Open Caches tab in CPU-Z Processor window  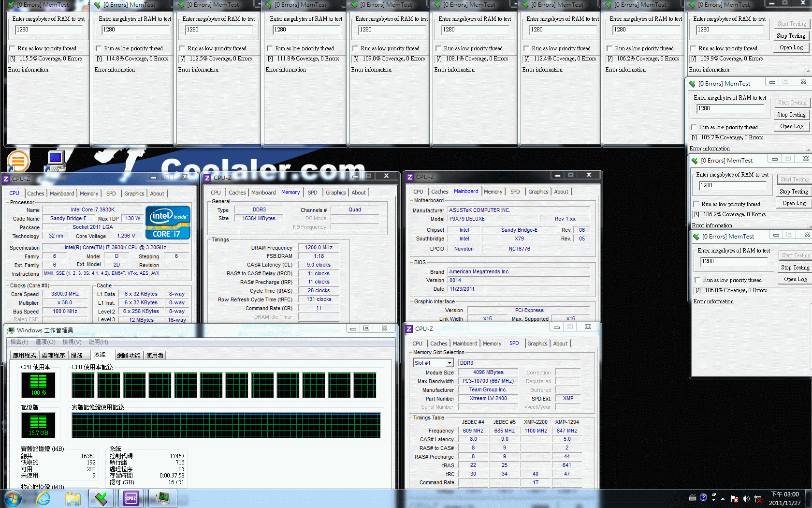(36, 194)
